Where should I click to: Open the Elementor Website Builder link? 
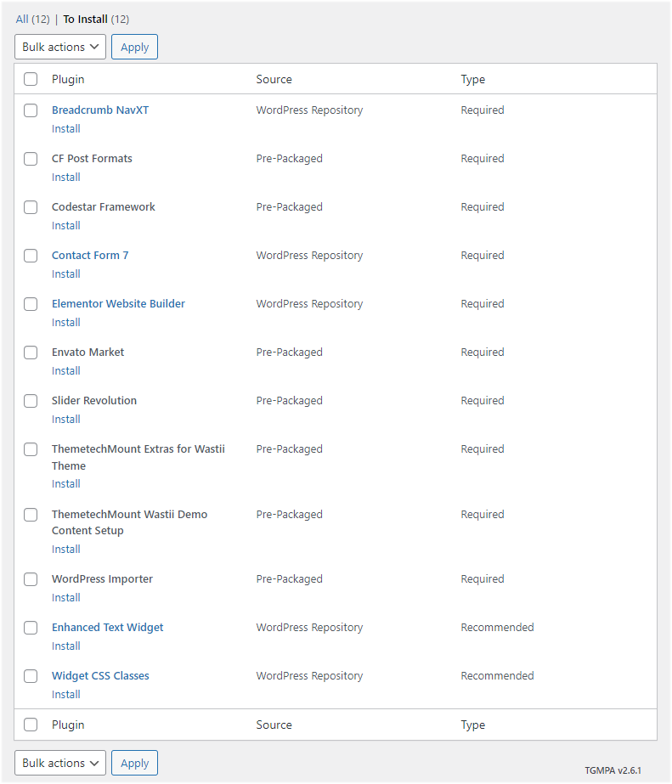pos(118,303)
